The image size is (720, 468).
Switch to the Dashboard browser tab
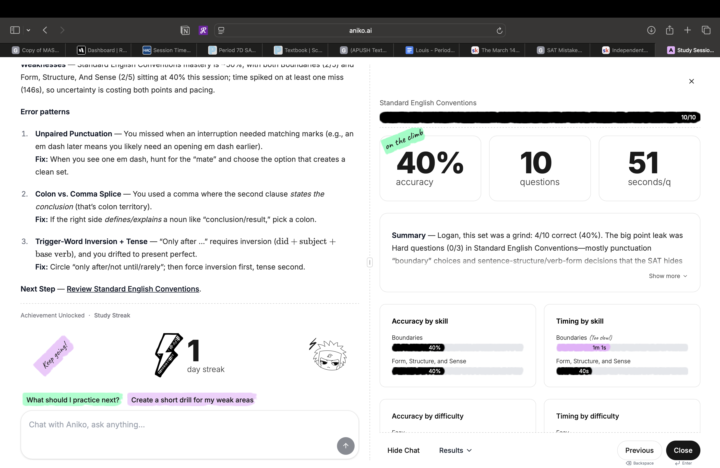(x=100, y=49)
